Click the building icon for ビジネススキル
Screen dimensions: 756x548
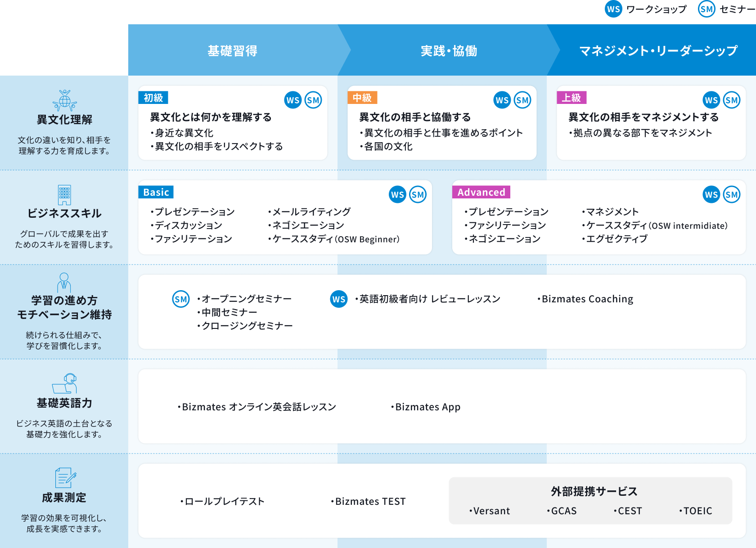click(x=64, y=195)
